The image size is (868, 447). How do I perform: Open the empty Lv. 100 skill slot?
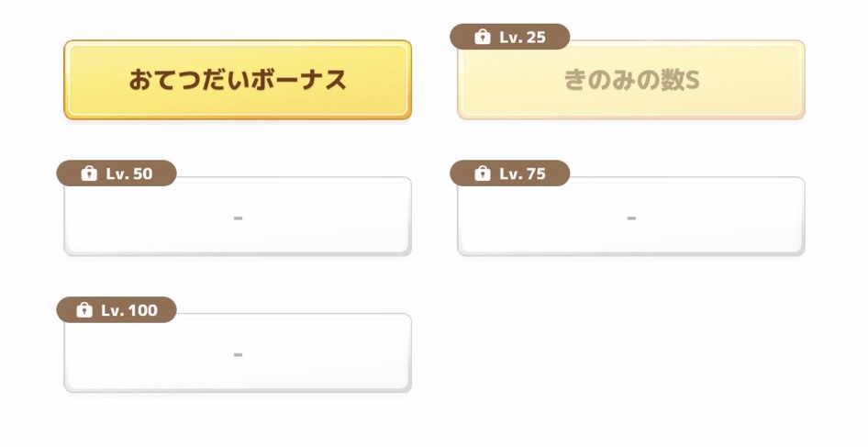click(238, 353)
